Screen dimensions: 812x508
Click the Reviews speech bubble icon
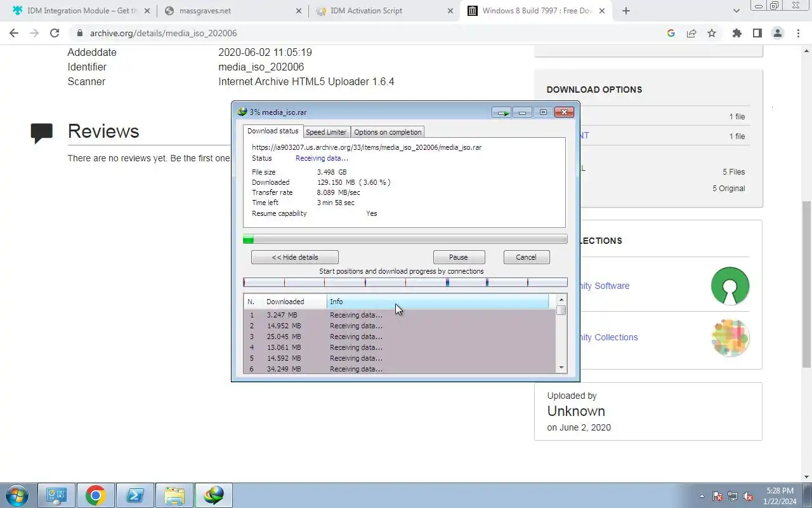click(x=42, y=133)
